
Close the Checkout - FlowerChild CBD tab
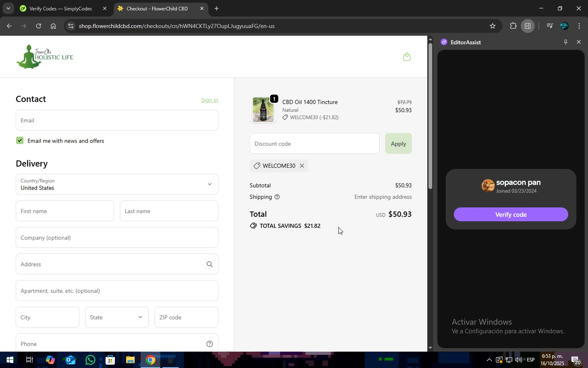point(202,9)
